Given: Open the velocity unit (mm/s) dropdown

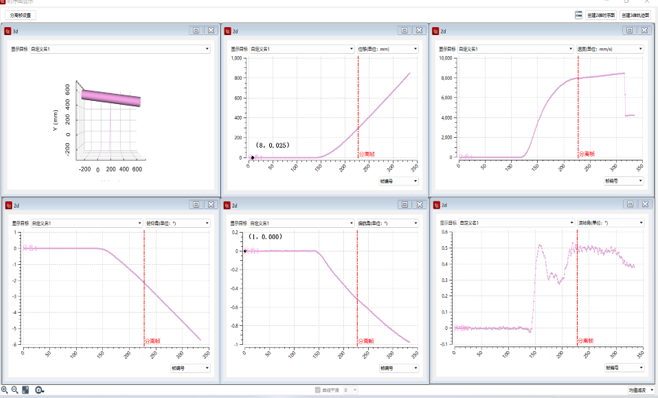Looking at the screenshot, I should pyautogui.click(x=610, y=49).
